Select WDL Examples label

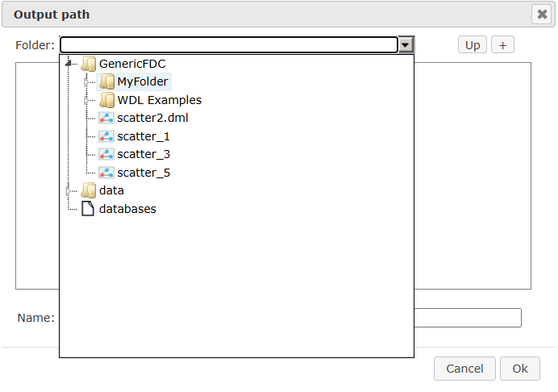tap(160, 100)
